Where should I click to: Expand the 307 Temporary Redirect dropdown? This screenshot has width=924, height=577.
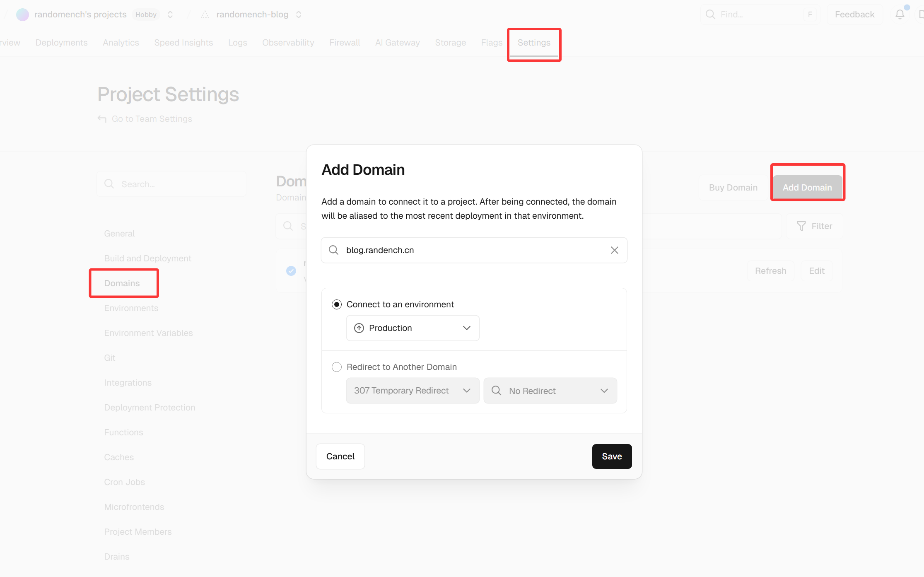pos(413,391)
